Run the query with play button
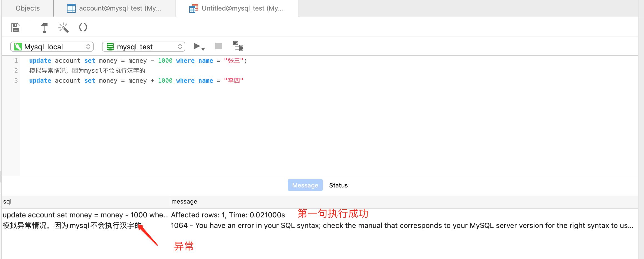644x259 pixels. (x=197, y=46)
